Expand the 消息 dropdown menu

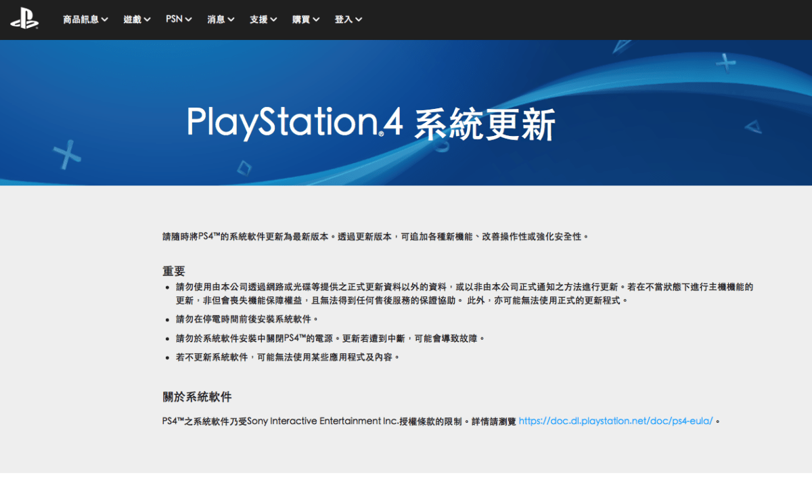click(231, 20)
